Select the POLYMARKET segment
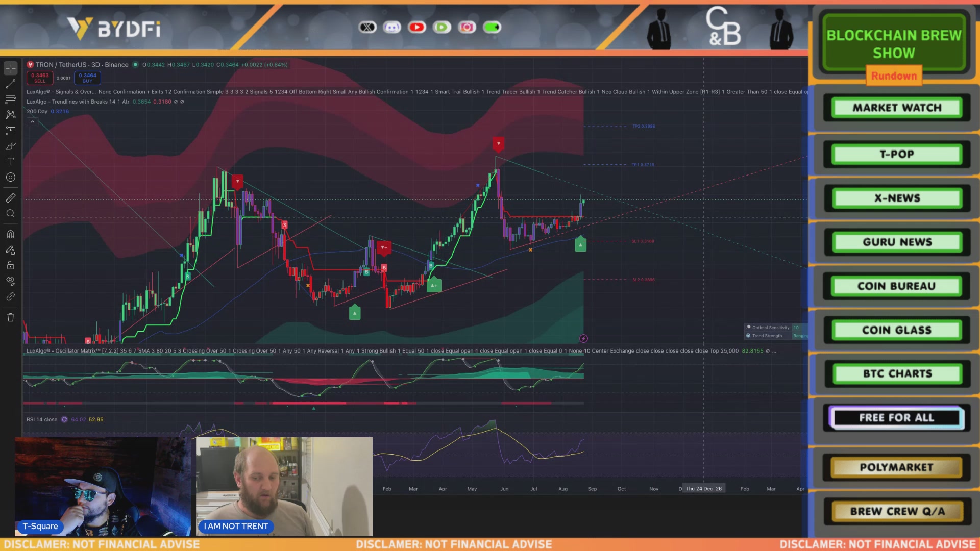980x551 pixels. click(x=897, y=468)
